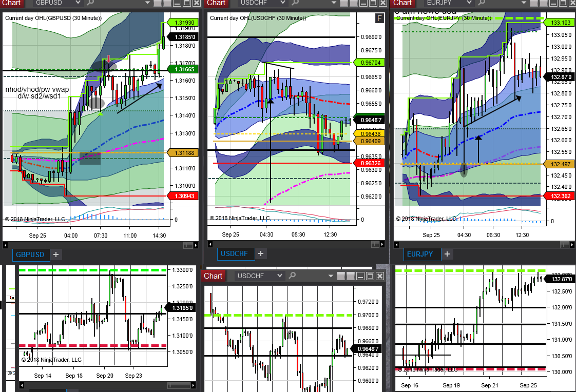
Task: Click first gray link button in top USDCHF window
Action: [344, 3]
